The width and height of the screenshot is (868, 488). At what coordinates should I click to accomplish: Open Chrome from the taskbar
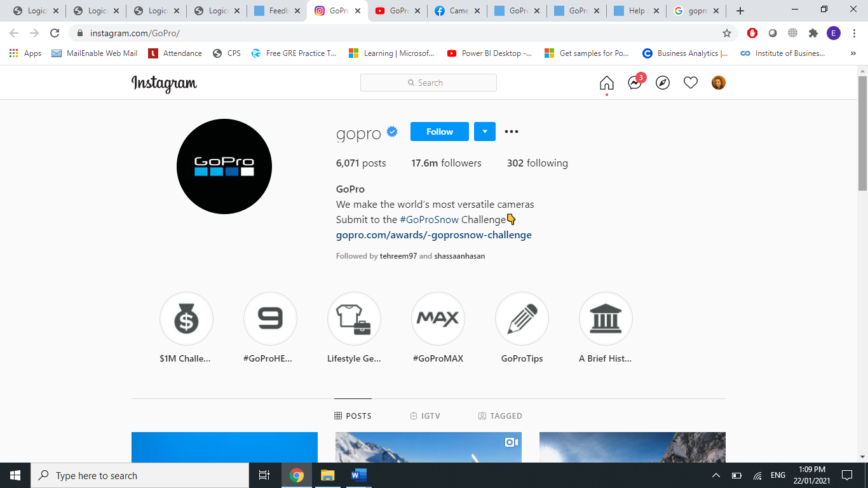297,475
